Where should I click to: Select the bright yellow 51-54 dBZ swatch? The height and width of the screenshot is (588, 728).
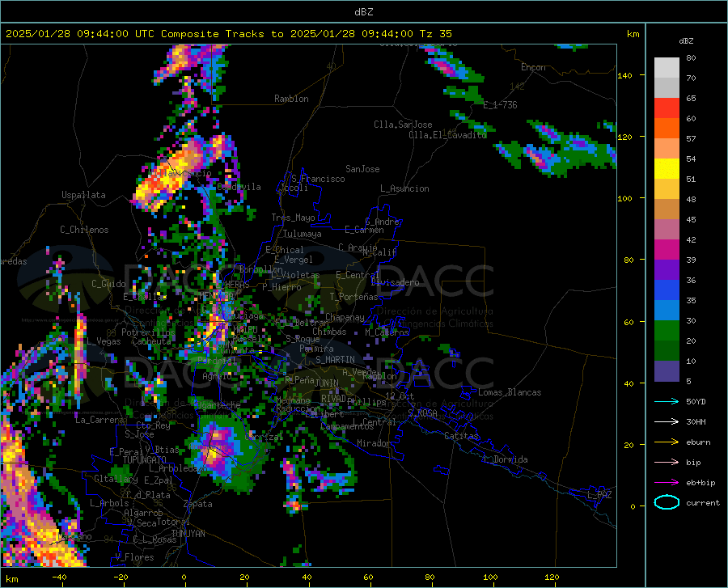click(x=667, y=169)
